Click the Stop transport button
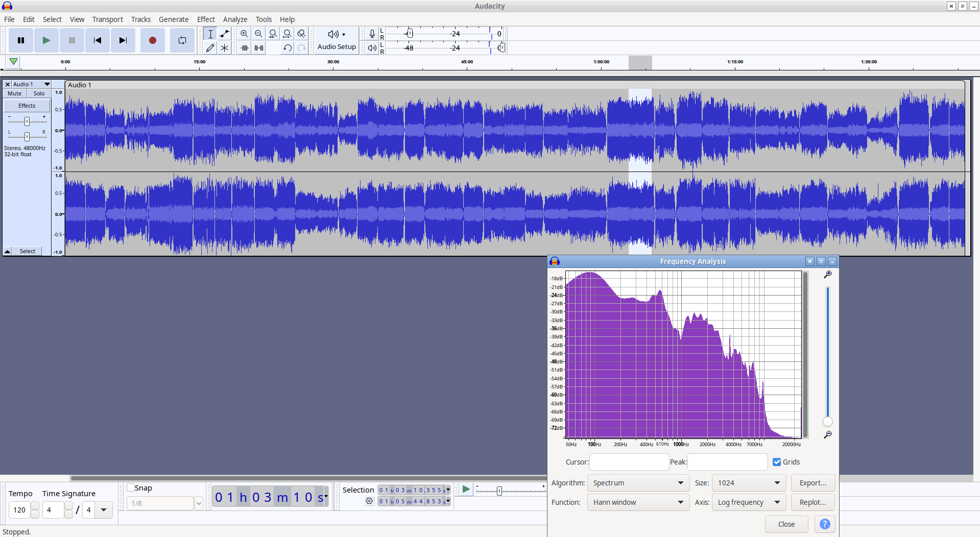Screen dimensions: 980x537 pyautogui.click(x=72, y=40)
